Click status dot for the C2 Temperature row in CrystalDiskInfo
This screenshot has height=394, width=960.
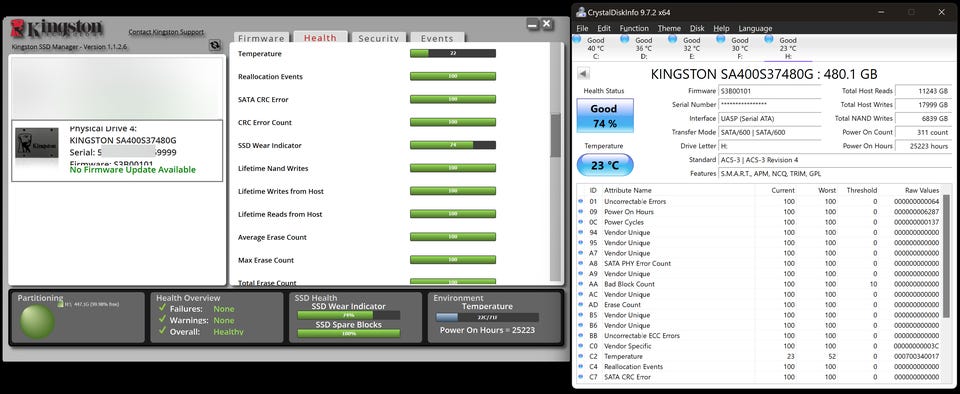(x=581, y=356)
